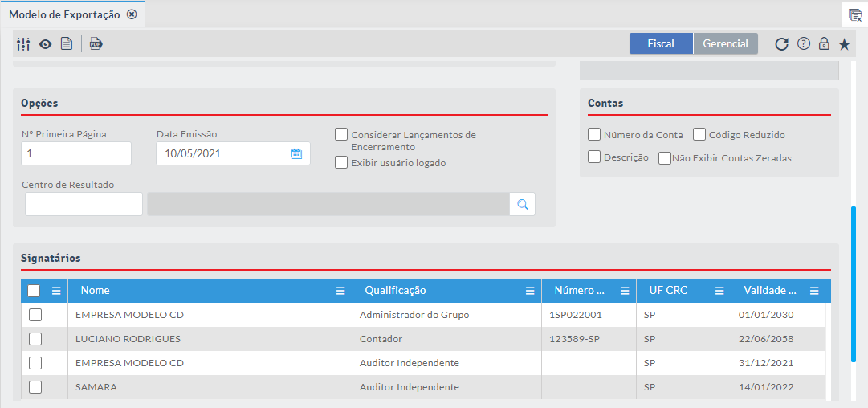Open the UF CRC column menu
868x408 pixels.
coord(719,291)
